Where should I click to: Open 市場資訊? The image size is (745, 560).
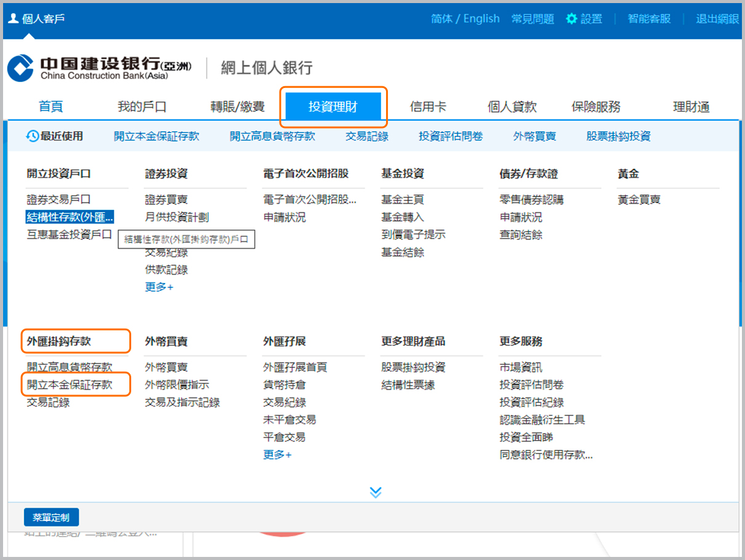(x=521, y=367)
